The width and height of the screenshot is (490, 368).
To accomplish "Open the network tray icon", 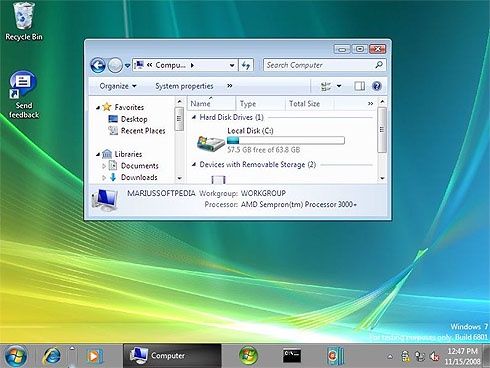I will 420,356.
